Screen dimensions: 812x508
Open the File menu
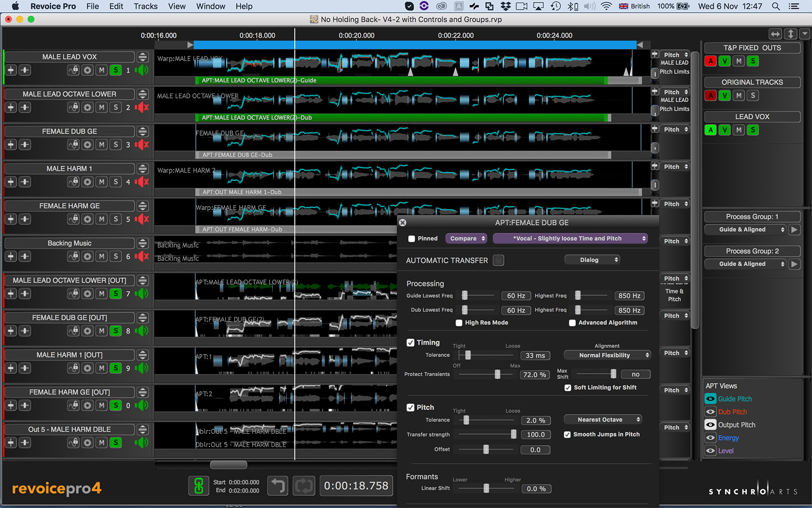tap(92, 6)
